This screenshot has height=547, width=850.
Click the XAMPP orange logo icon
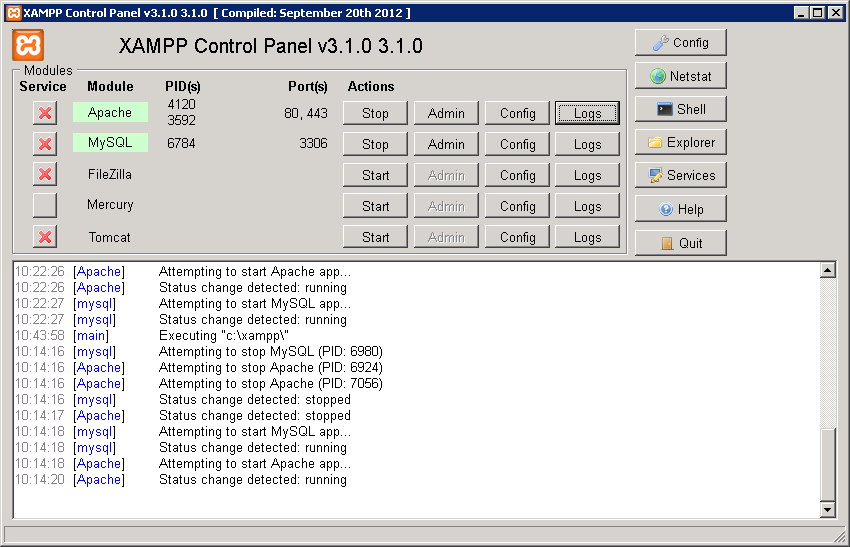coord(28,45)
